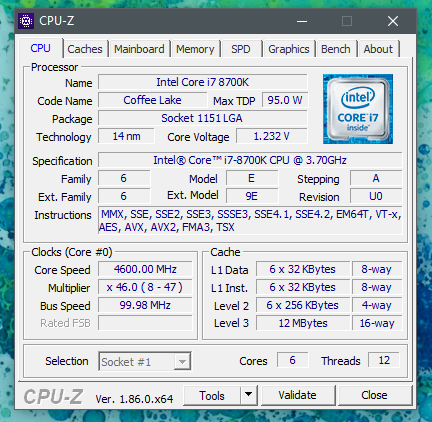Click the Close button at bottom
The width and height of the screenshot is (432, 422).
tap(375, 395)
